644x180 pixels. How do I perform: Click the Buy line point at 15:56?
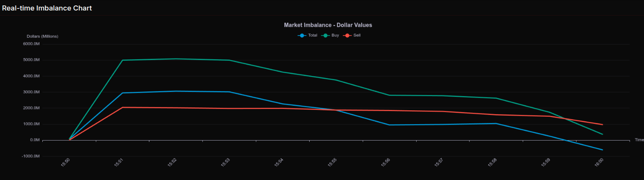point(389,95)
